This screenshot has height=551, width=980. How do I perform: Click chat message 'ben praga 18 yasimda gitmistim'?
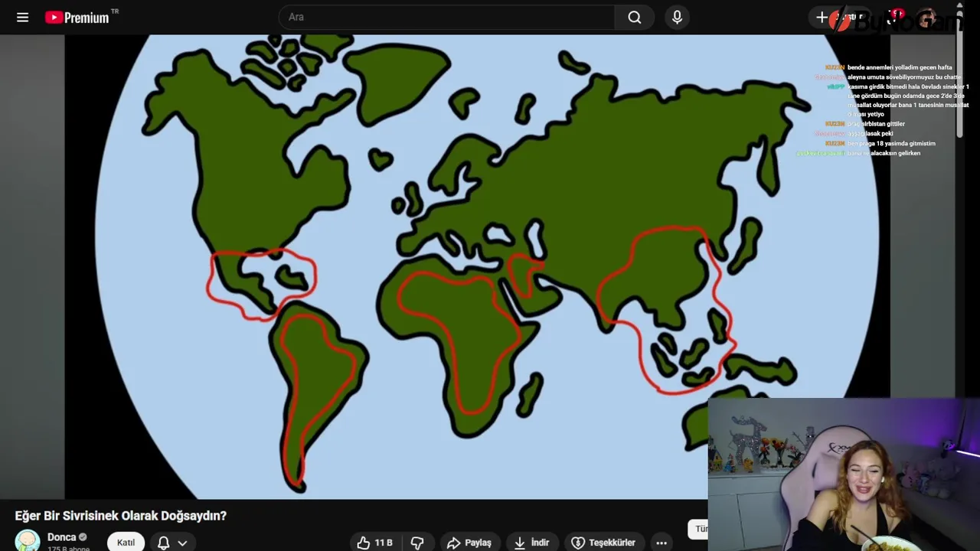891,143
